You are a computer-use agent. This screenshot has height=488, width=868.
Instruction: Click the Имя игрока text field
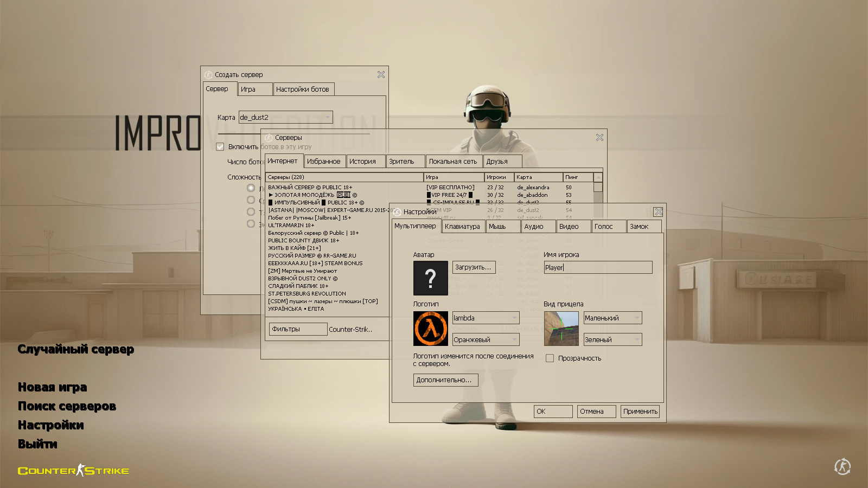point(598,267)
